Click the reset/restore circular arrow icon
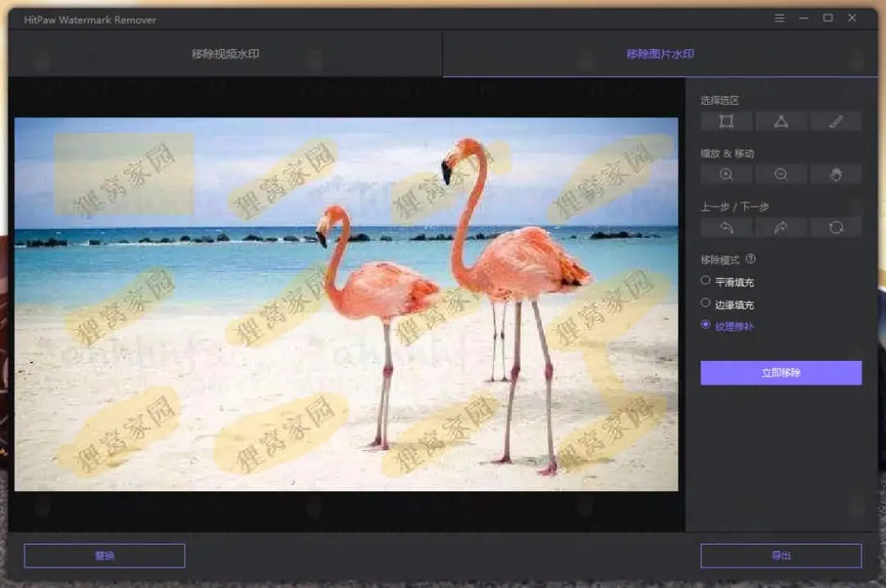886x588 pixels. click(835, 227)
